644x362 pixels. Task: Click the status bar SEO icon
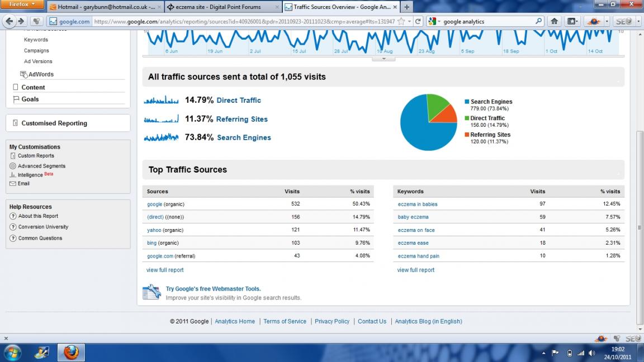tap(632, 338)
